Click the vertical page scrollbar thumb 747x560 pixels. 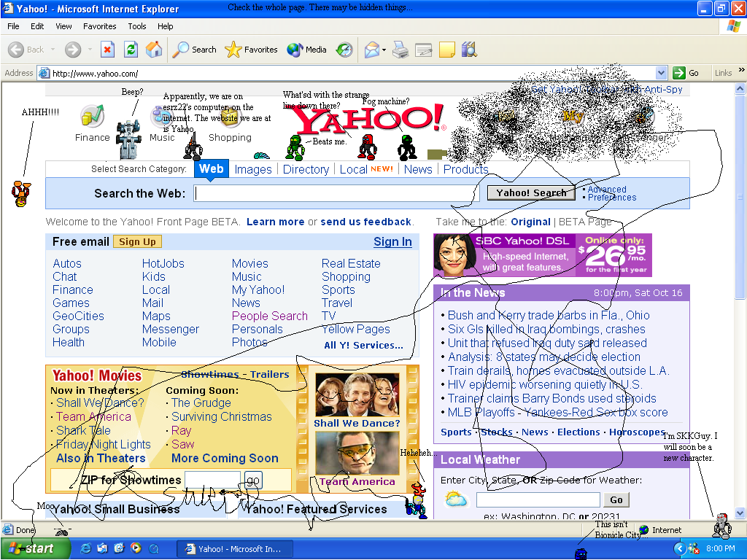[x=740, y=197]
